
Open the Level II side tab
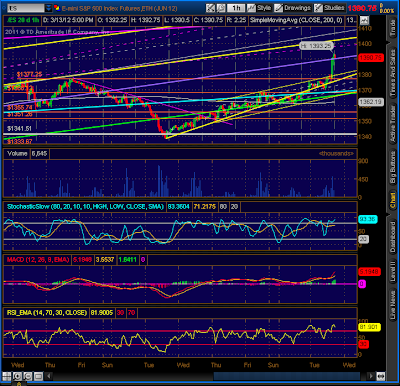pos(393,270)
